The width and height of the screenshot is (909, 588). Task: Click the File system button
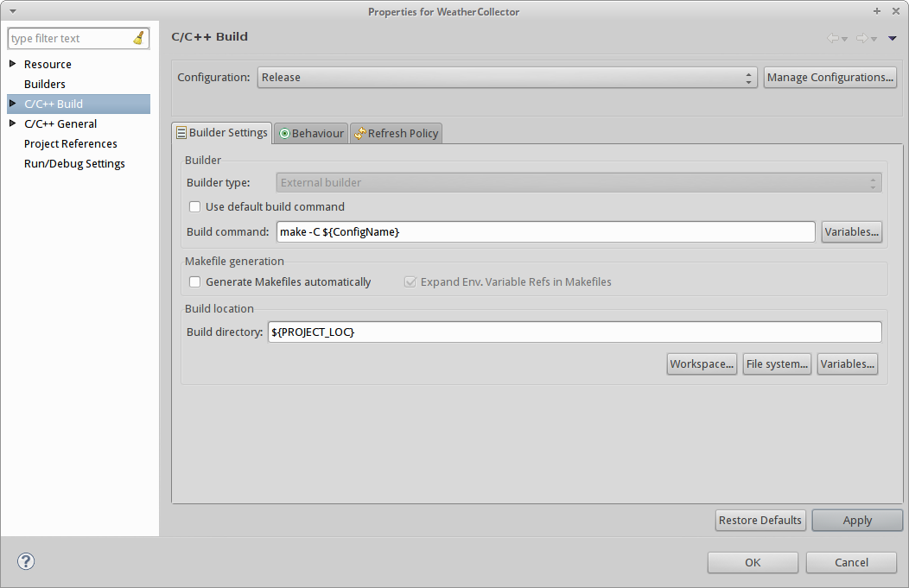click(x=777, y=364)
